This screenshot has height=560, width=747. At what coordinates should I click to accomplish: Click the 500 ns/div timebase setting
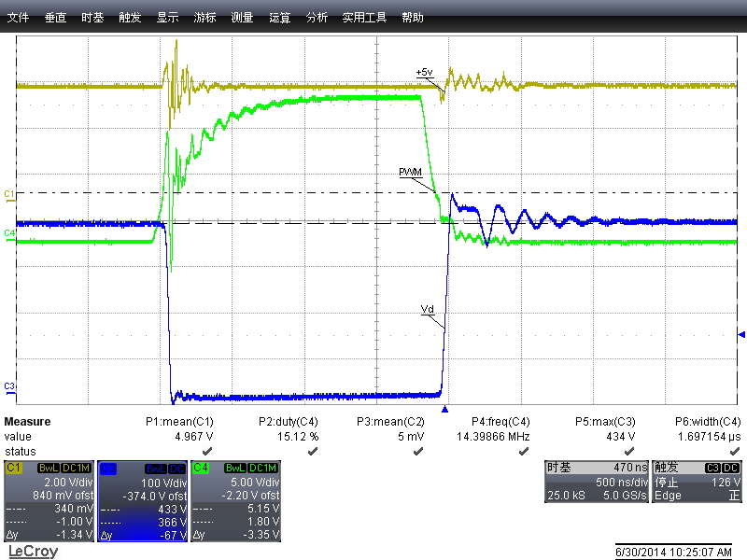tap(621, 482)
